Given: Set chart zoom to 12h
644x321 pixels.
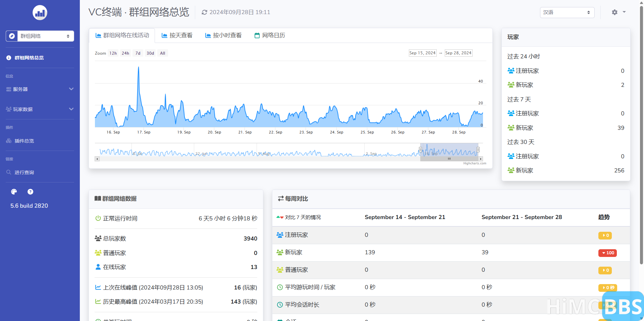Looking at the screenshot, I should click(113, 53).
